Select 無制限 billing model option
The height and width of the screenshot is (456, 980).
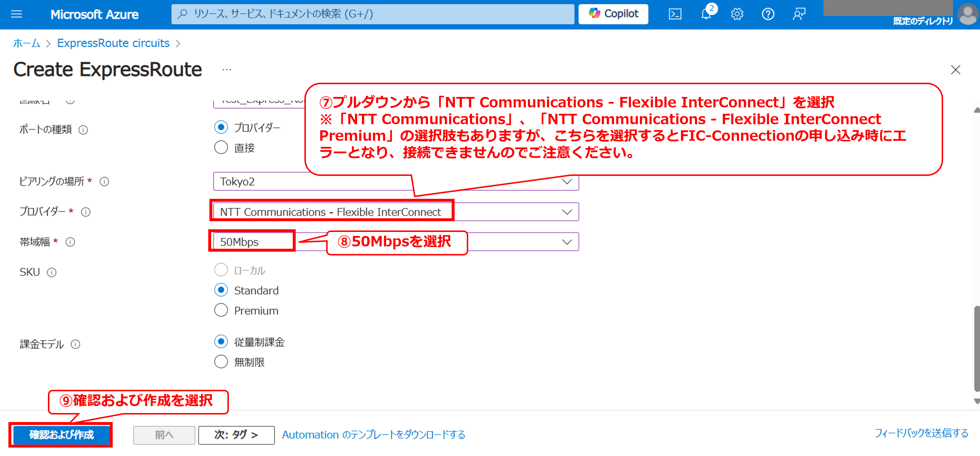221,362
